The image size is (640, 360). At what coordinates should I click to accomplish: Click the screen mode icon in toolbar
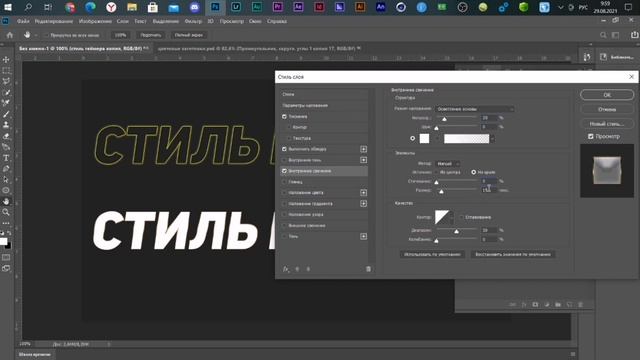tap(6, 269)
